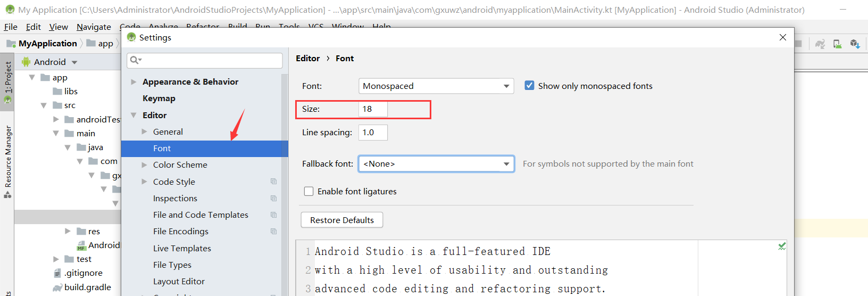This screenshot has width=868, height=296.
Task: Collapse the main folder in project tree
Action: point(56,133)
